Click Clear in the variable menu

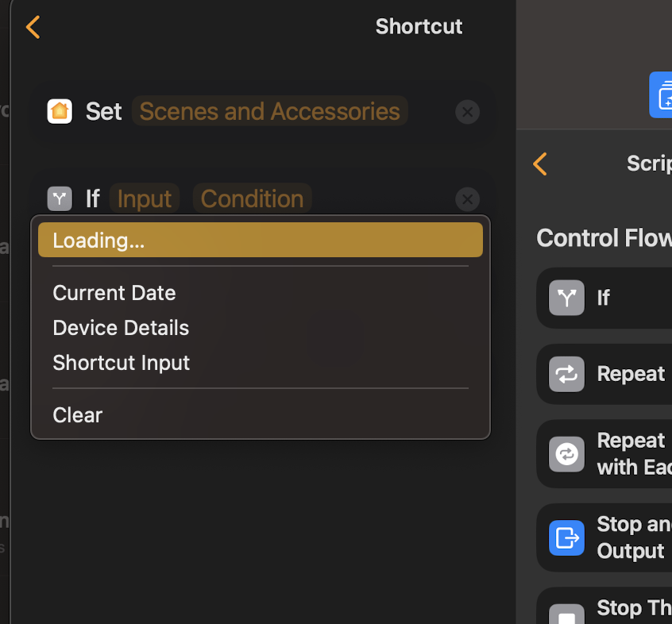[78, 415]
